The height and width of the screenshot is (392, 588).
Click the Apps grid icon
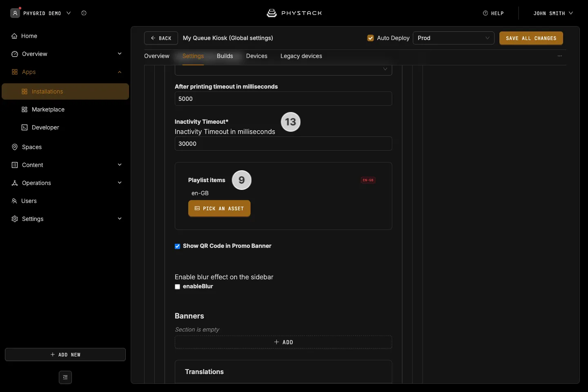point(15,72)
